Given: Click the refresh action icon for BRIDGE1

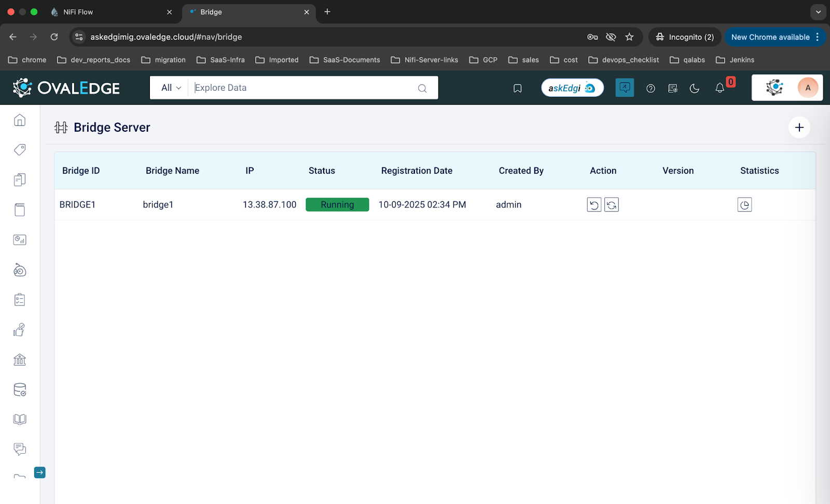Looking at the screenshot, I should click(612, 205).
